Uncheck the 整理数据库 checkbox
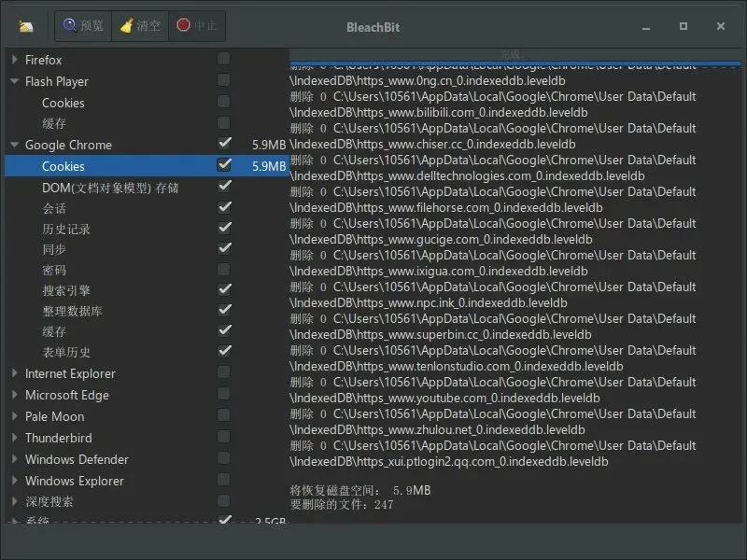747x560 pixels. point(224,310)
